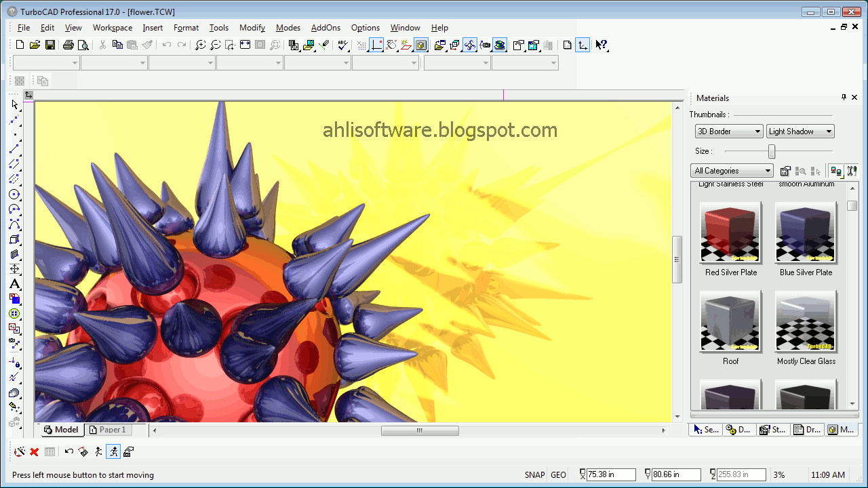Open the Se... selection info palette tab
868x488 pixels.
click(706, 430)
